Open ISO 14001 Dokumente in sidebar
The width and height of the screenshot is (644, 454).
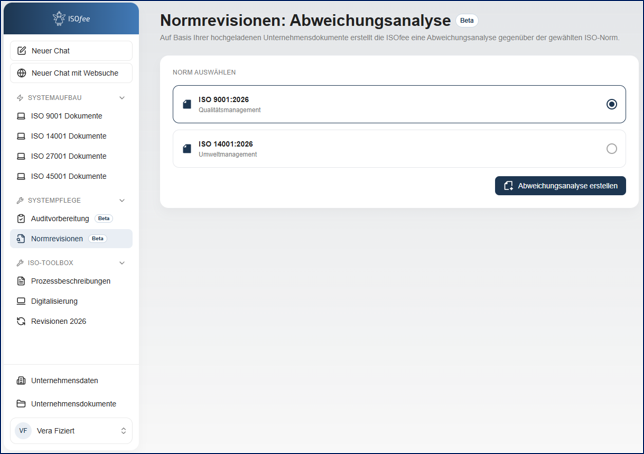(x=71, y=136)
